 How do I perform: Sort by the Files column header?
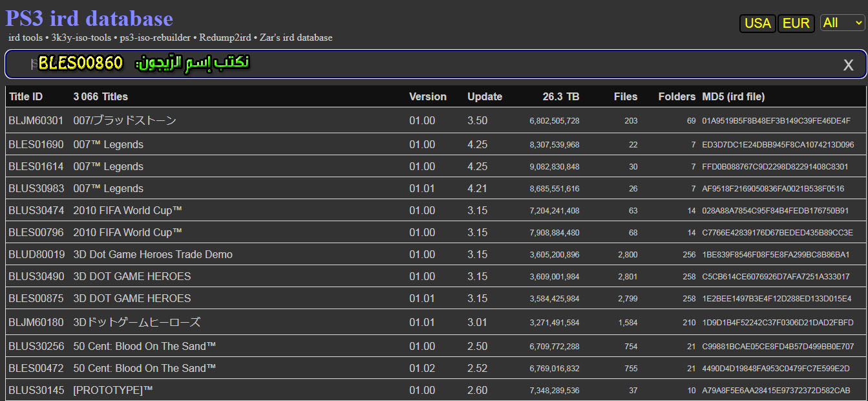[625, 96]
